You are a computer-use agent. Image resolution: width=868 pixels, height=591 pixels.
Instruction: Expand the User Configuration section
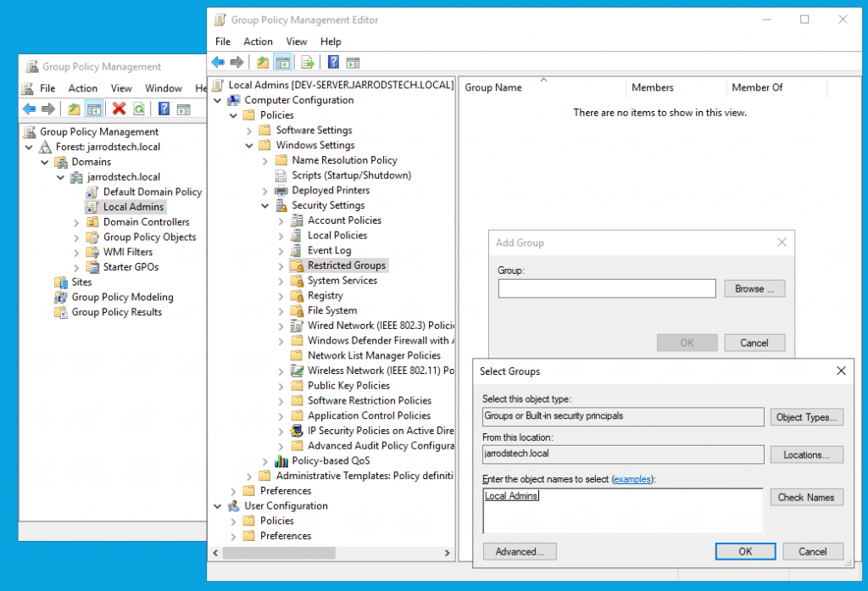(x=218, y=505)
